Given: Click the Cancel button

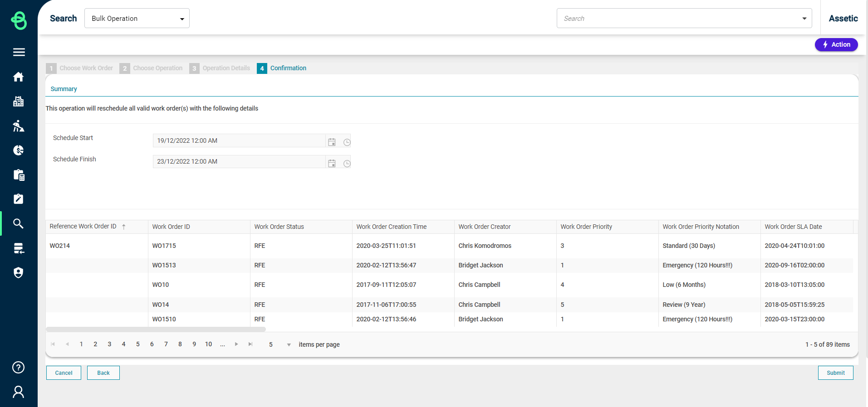Looking at the screenshot, I should [x=64, y=373].
